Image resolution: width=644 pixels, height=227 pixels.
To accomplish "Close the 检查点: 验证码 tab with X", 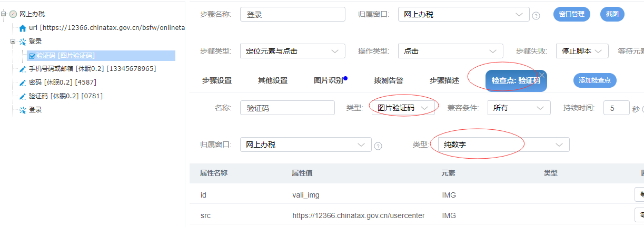I will click(x=541, y=75).
